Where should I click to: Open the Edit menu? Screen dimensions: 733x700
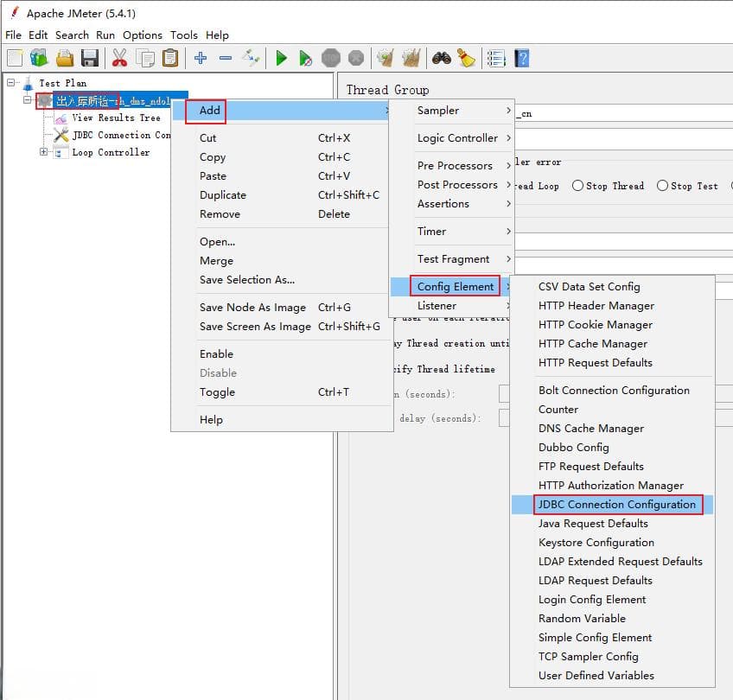[38, 35]
